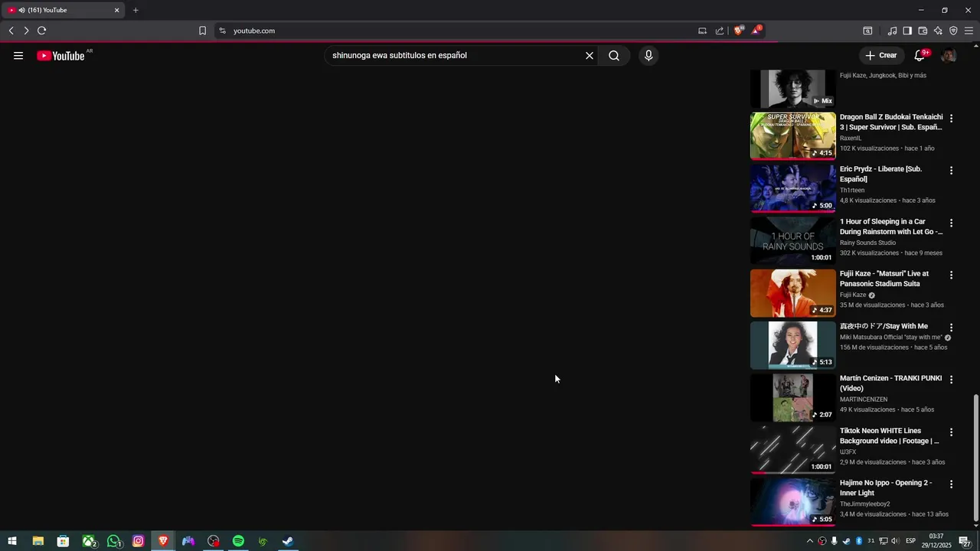Share this page via the share icon
Image resolution: width=980 pixels, height=551 pixels.
point(720,31)
